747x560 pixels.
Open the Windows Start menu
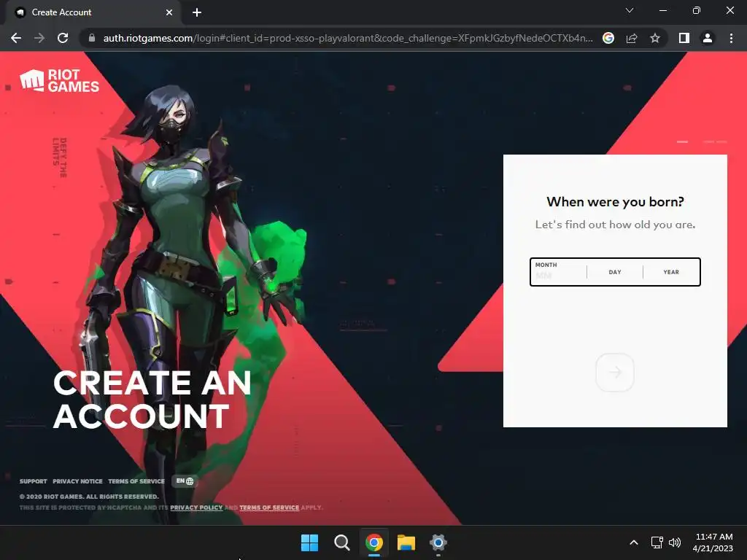point(309,542)
